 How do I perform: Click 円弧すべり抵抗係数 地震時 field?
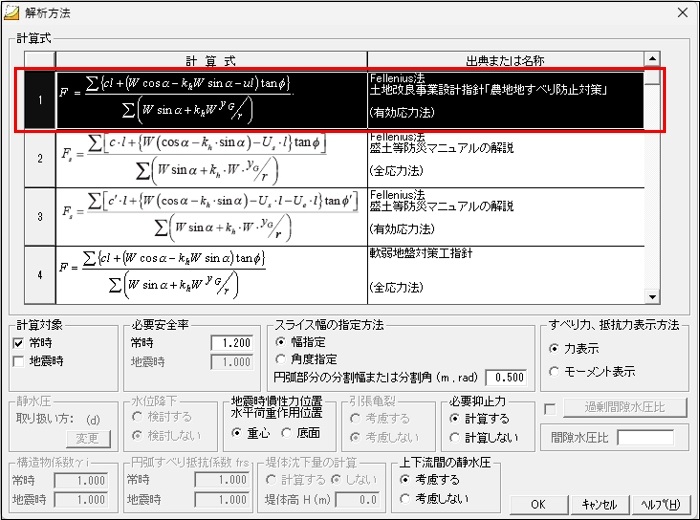coord(222,500)
